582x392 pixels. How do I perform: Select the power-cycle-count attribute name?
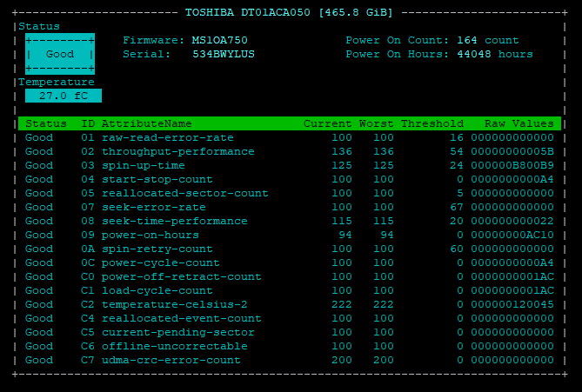(x=160, y=263)
